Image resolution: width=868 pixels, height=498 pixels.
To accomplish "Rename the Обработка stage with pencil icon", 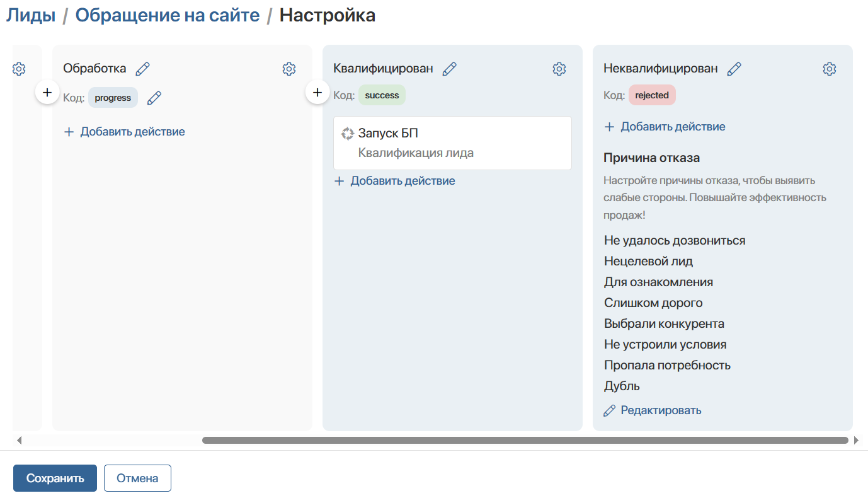I will pyautogui.click(x=143, y=69).
